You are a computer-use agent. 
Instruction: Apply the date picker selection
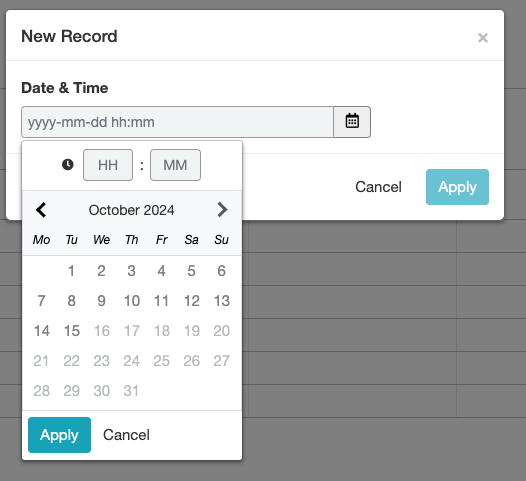(59, 435)
